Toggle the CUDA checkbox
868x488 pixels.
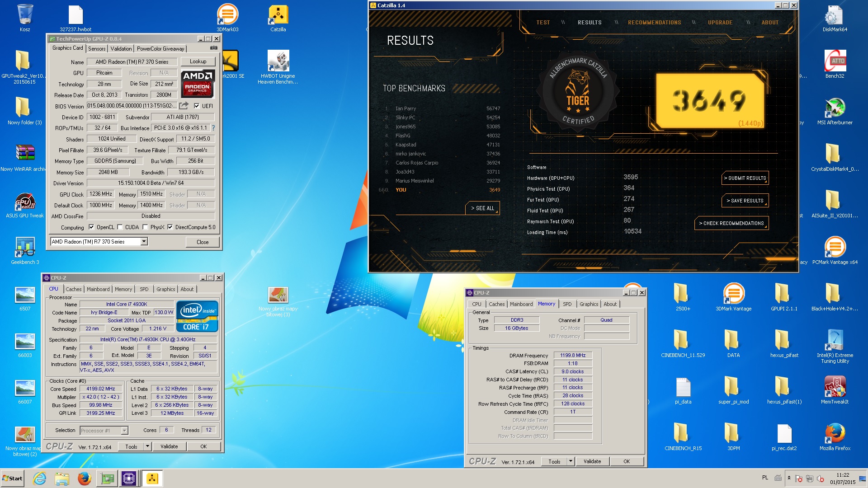click(120, 227)
